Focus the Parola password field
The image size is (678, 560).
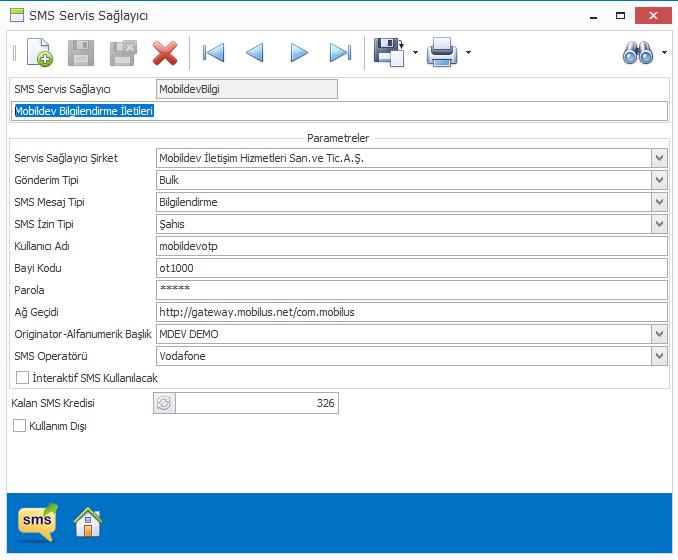click(412, 290)
